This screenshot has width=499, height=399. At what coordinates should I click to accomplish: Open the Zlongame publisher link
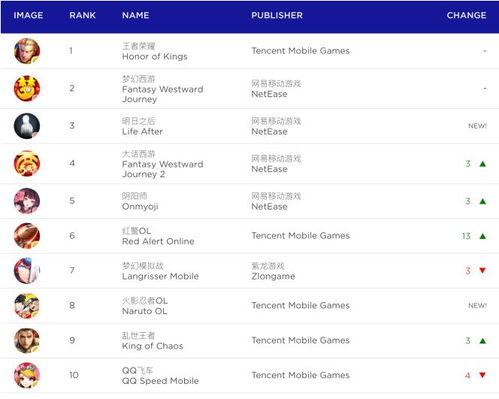click(273, 276)
